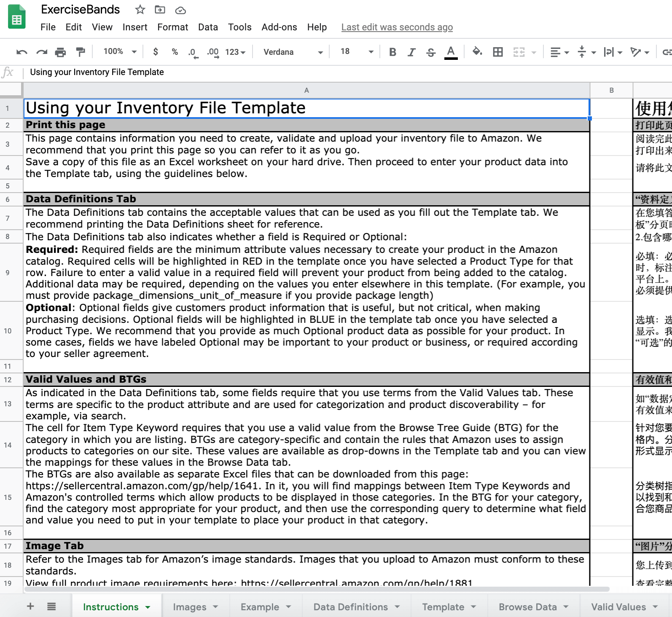Open the Verdana font dropdown
The width and height of the screenshot is (672, 617).
point(293,52)
